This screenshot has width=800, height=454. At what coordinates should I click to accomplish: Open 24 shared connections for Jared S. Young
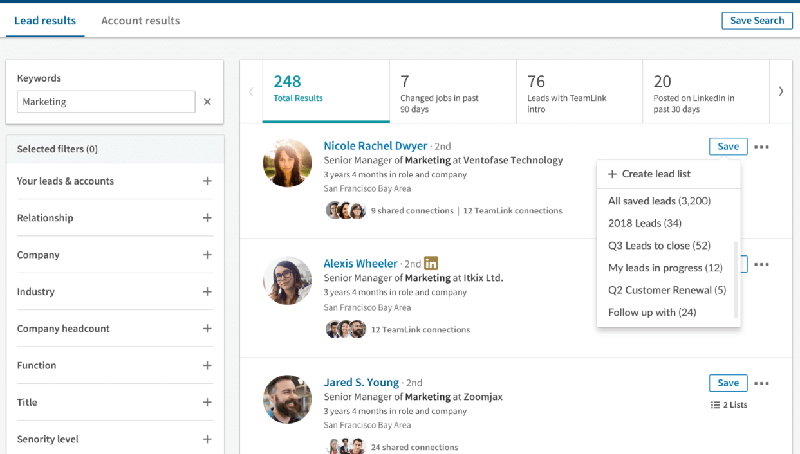(414, 447)
